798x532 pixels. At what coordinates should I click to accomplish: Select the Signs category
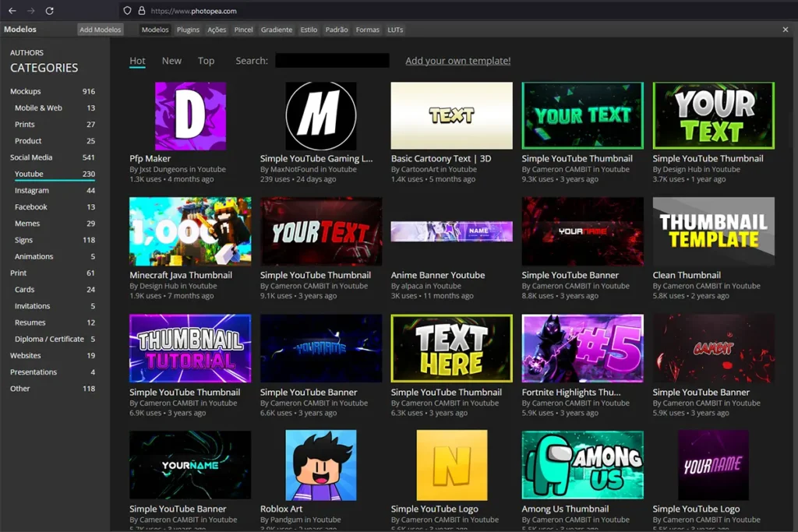[x=55, y=240]
